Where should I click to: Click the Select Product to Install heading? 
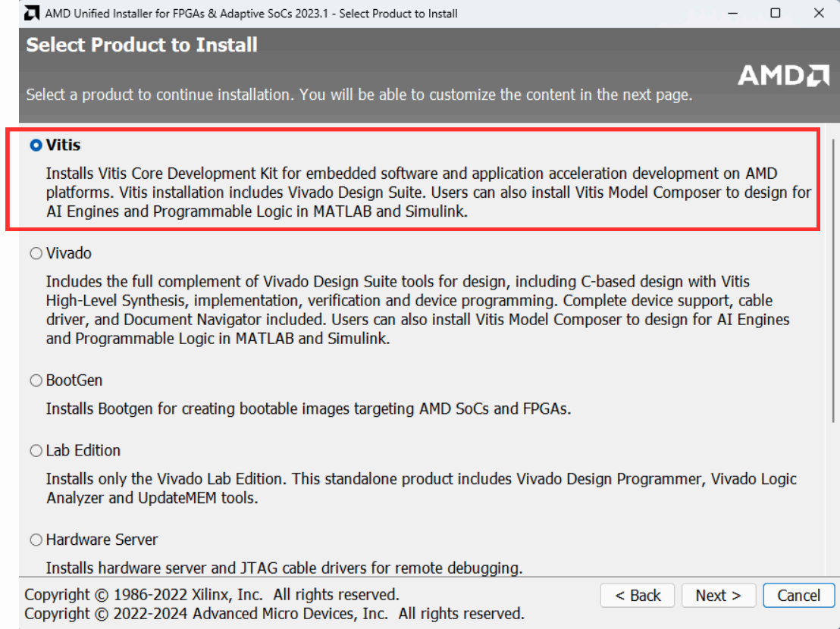point(142,45)
